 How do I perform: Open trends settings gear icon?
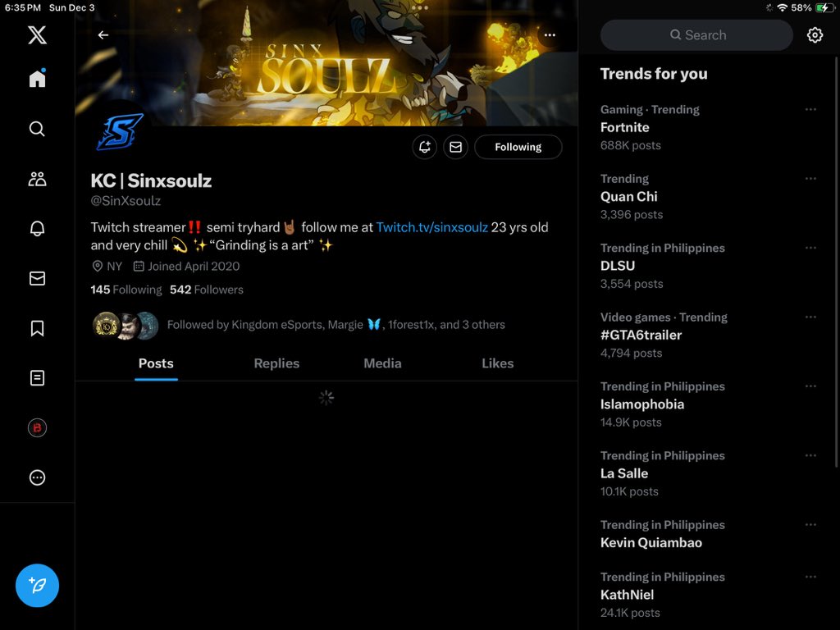click(x=815, y=35)
